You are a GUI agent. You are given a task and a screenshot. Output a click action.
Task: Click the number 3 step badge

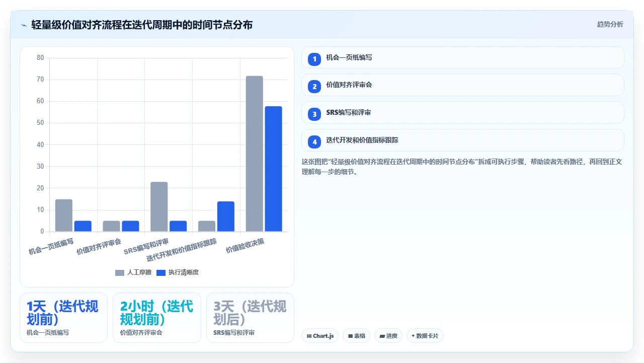[x=314, y=114]
